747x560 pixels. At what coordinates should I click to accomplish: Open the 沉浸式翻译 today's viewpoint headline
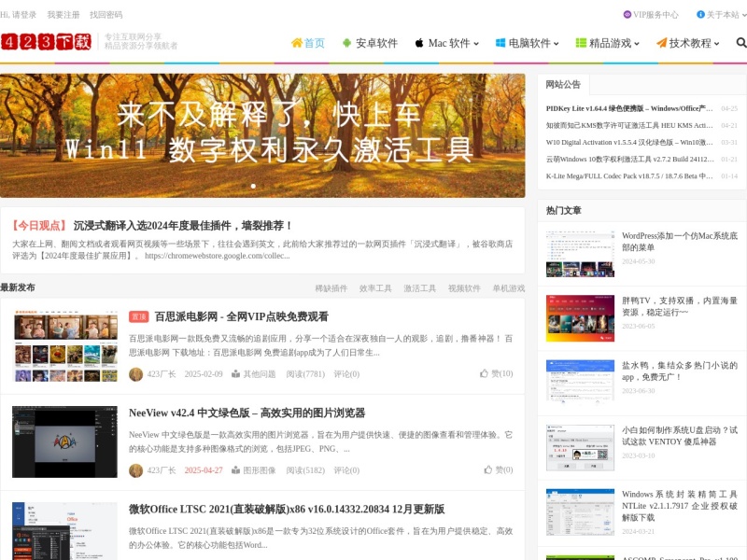point(183,226)
